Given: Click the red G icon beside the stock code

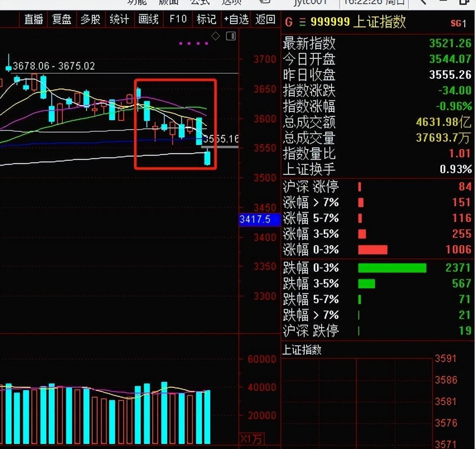Looking at the screenshot, I should pyautogui.click(x=288, y=22).
